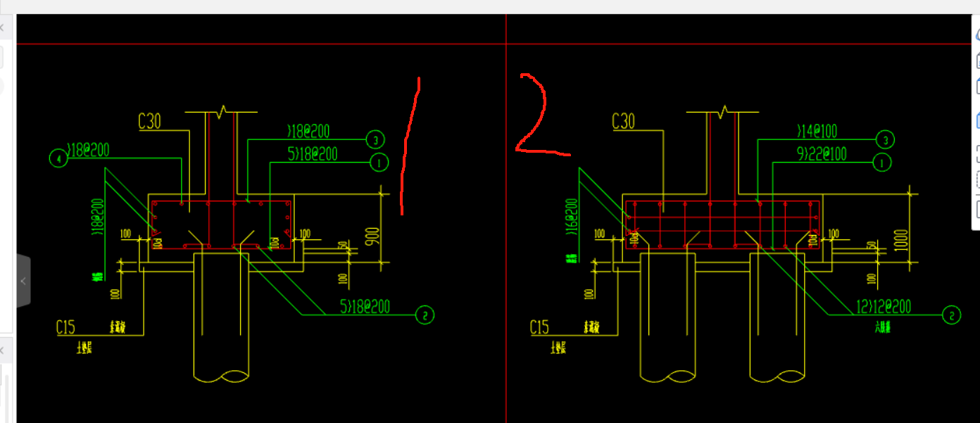
Task: Select circled marker 2 in left drawing
Action: pyautogui.click(x=425, y=315)
